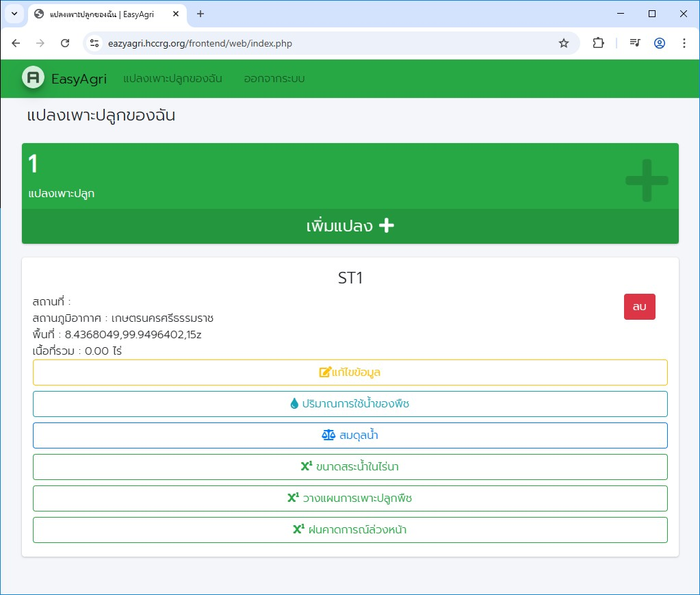This screenshot has width=700, height=595.
Task: Open แปลงเพาะปลูกของฉัน in the navbar
Action: 172,79
